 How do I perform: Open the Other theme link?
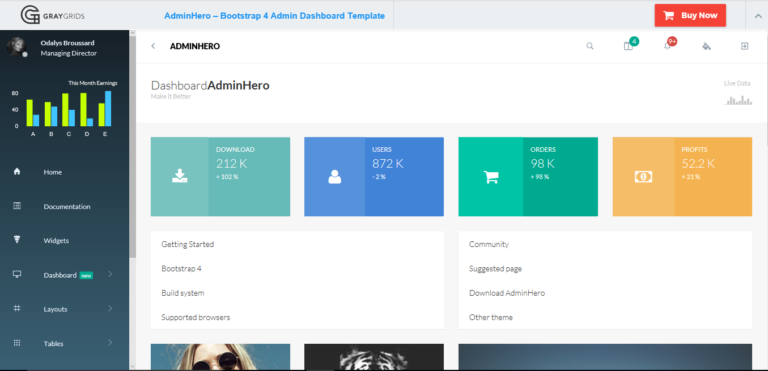pos(491,317)
